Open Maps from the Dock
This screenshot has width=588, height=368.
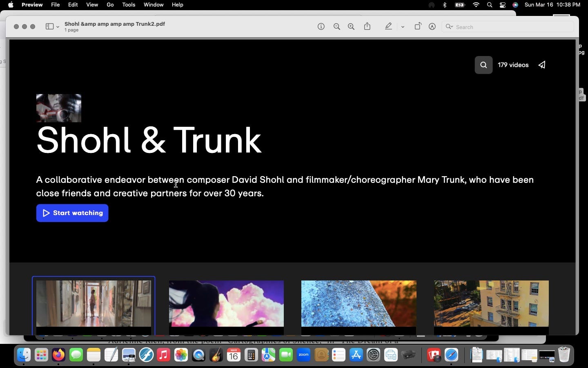pos(269,355)
